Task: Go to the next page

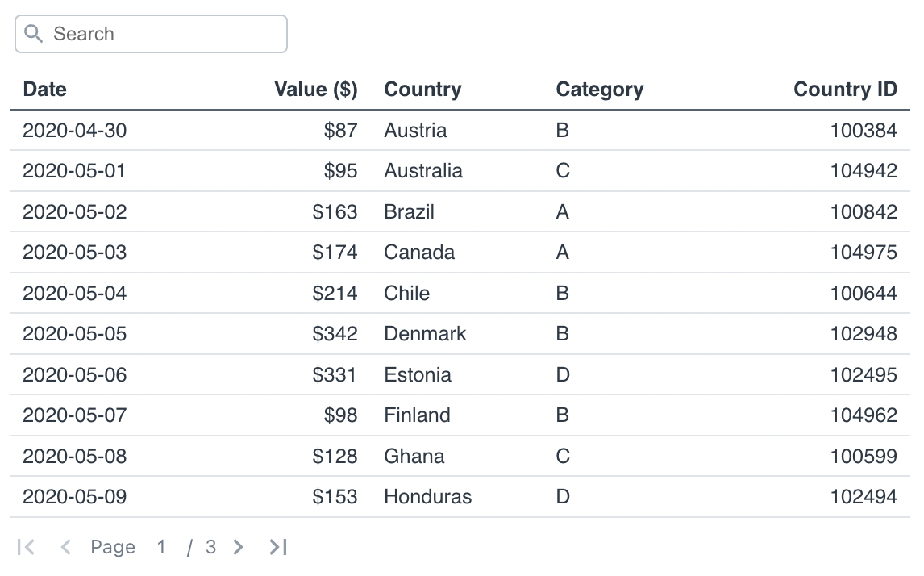Action: (x=238, y=547)
